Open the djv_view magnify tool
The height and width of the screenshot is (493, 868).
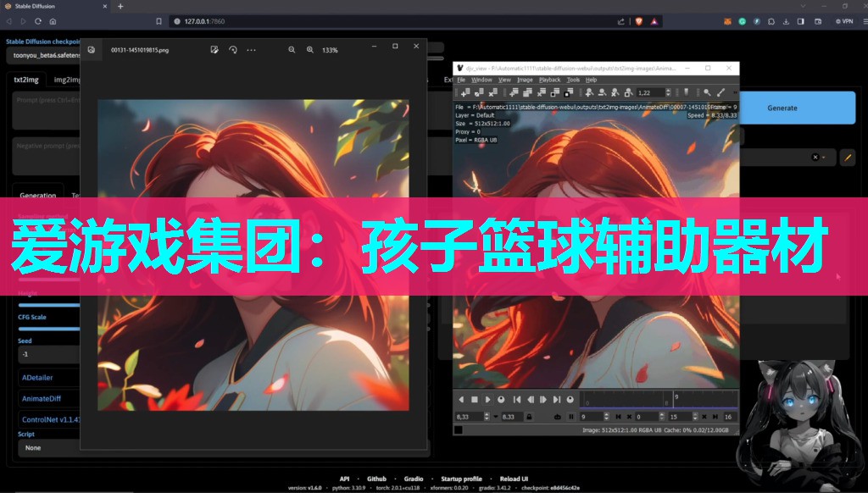[x=707, y=92]
